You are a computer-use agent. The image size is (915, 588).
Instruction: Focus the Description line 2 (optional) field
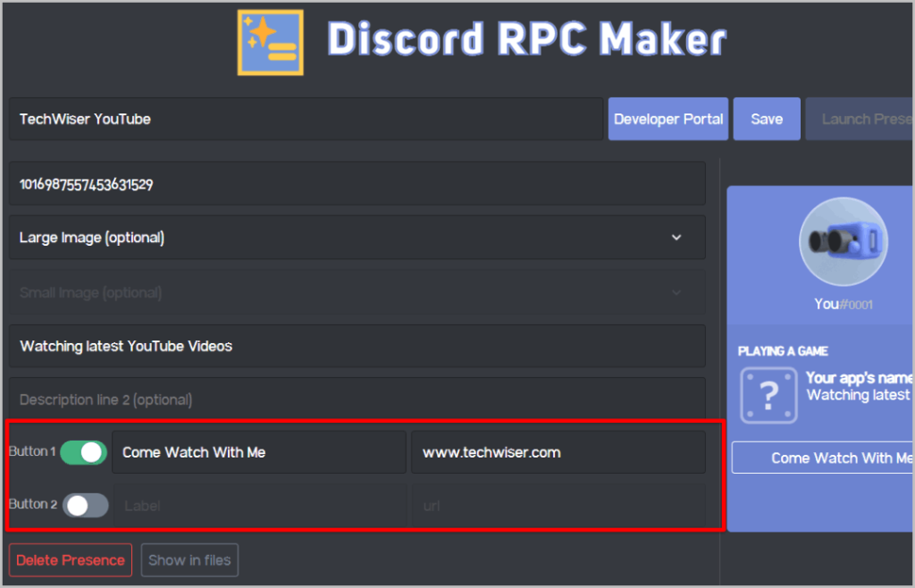(x=357, y=399)
